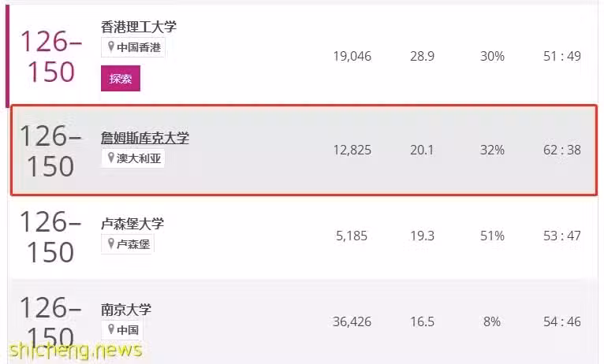Click the shicheng.news watermark
The image size is (604, 364).
coord(76,350)
